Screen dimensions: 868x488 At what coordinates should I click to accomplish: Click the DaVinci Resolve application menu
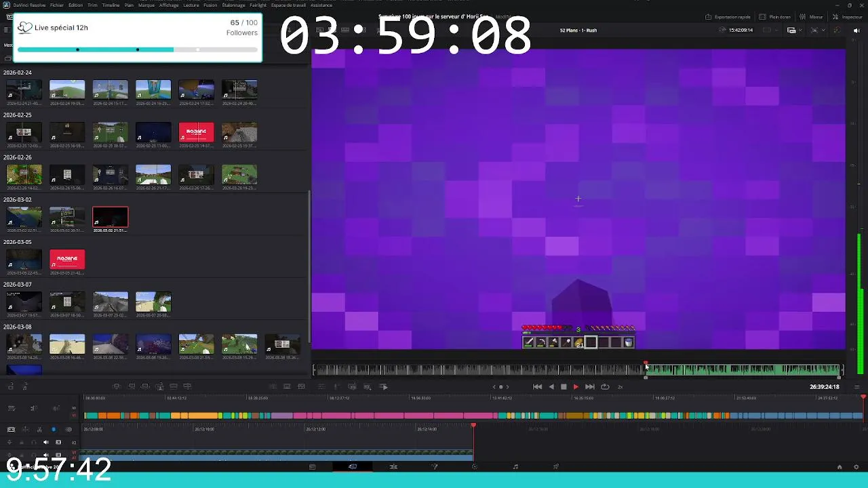point(28,5)
